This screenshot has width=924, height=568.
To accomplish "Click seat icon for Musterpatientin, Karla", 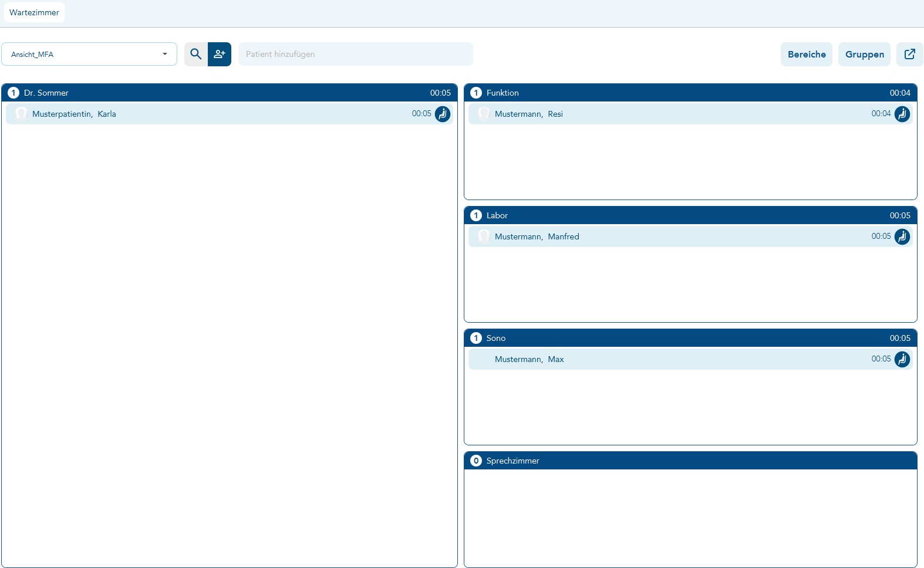I will [x=443, y=114].
